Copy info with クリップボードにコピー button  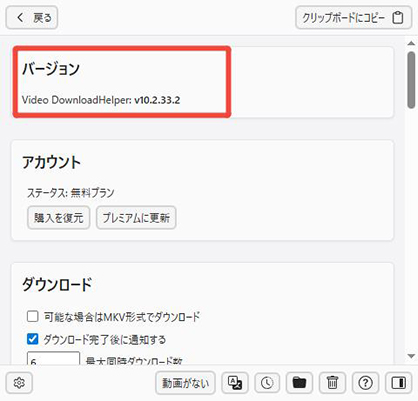(x=353, y=17)
